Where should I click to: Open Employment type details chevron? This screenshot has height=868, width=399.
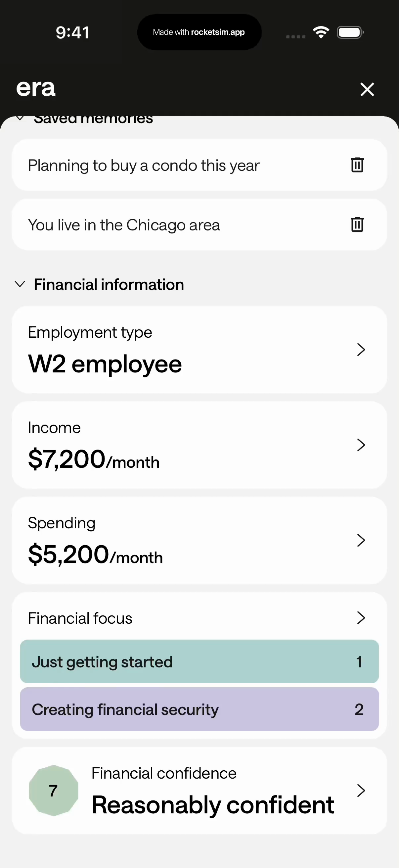[x=361, y=350]
